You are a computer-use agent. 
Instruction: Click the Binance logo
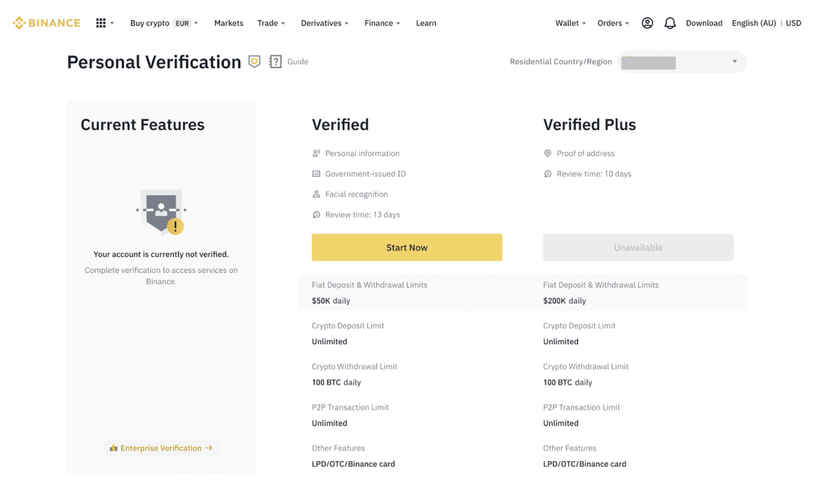46,23
